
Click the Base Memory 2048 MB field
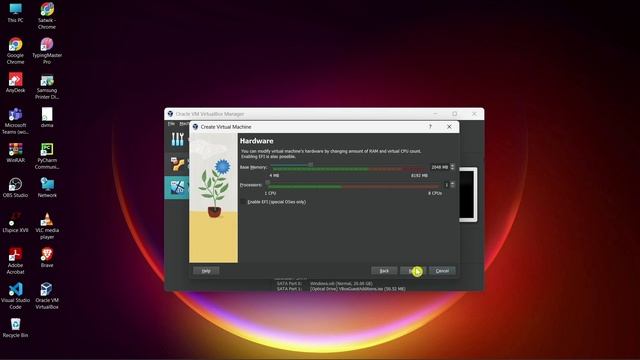[440, 167]
